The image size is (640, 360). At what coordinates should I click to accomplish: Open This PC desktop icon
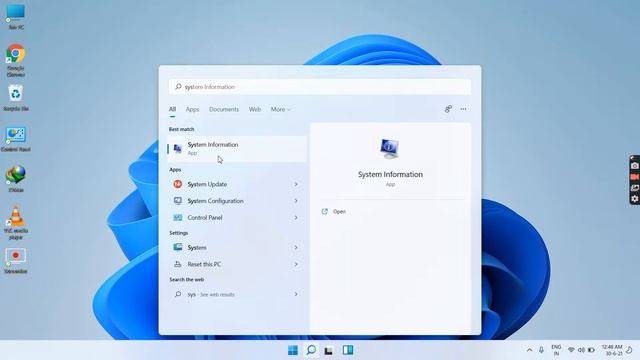tap(16, 16)
